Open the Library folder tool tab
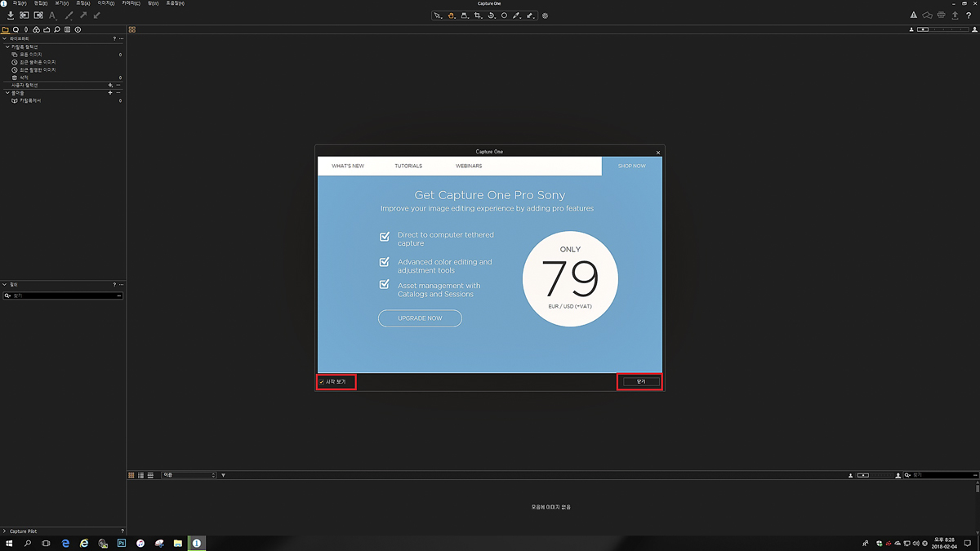Viewport: 980px width, 551px height. 6,29
